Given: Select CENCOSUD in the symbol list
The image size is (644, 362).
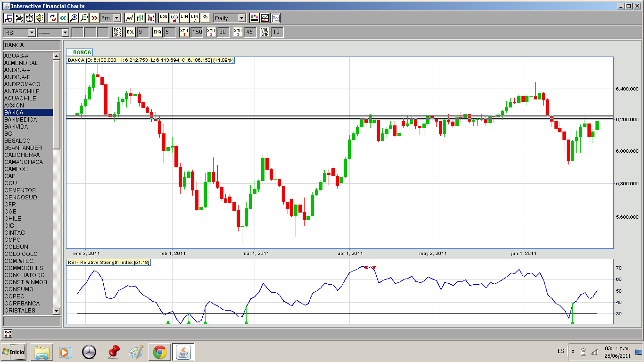Looking at the screenshot, I should click(x=28, y=197).
